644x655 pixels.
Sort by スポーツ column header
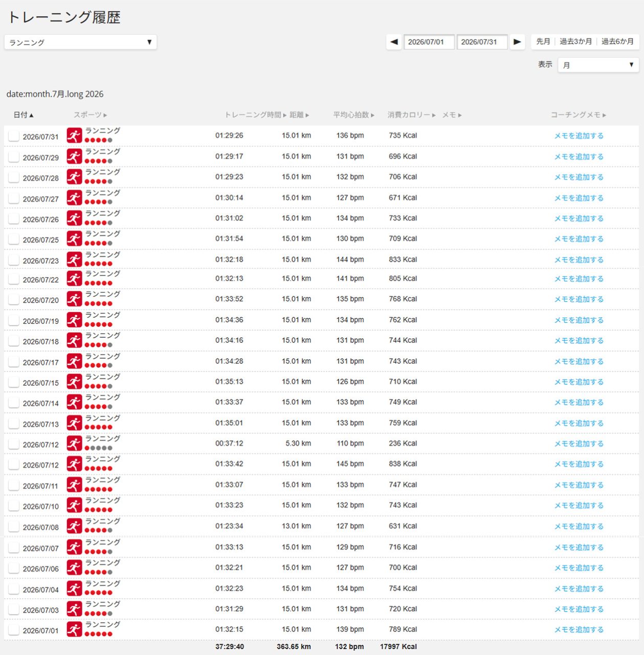91,115
